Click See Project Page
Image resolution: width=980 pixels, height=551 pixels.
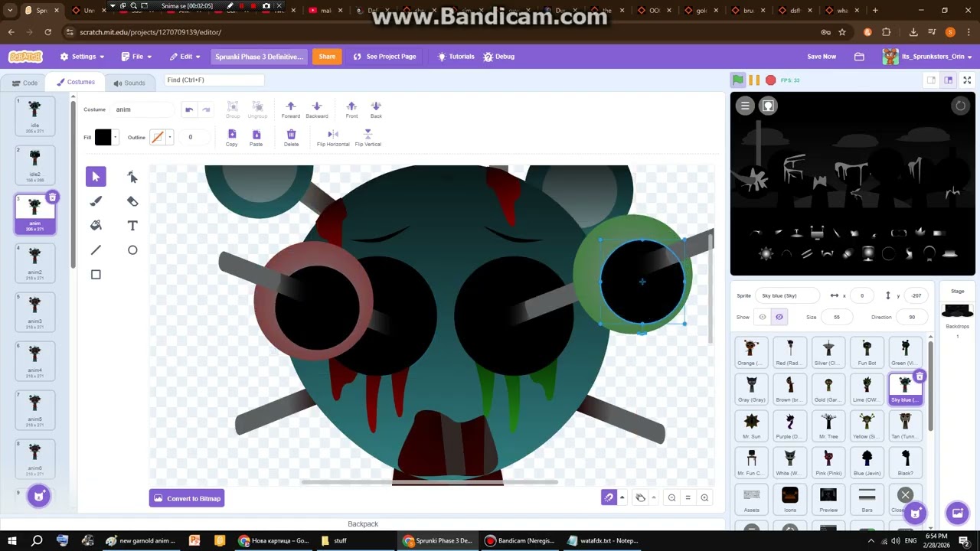pyautogui.click(x=384, y=57)
